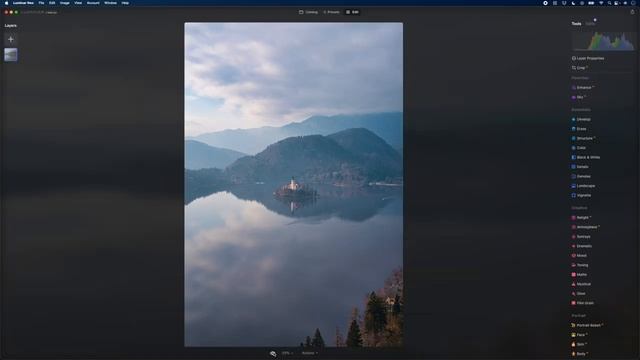
Task: Open the Window menu
Action: click(110, 3)
